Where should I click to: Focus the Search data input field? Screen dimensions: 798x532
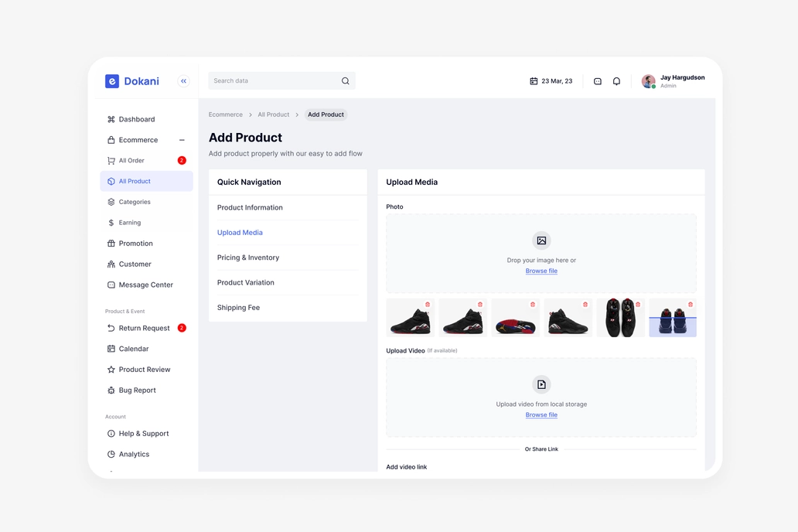pos(281,81)
